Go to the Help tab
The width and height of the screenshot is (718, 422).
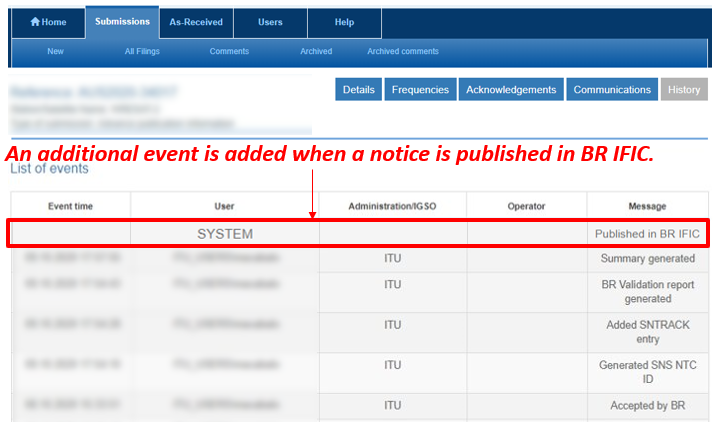tap(344, 22)
